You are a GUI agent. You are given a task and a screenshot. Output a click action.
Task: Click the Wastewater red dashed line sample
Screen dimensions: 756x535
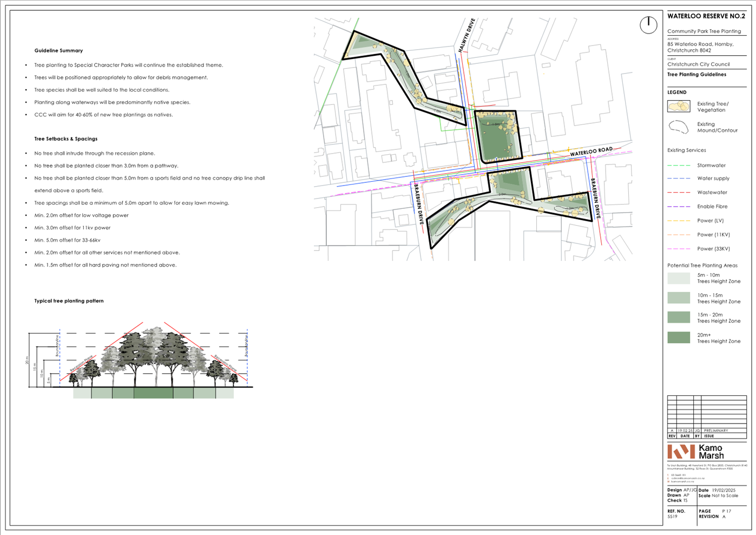coord(679,193)
